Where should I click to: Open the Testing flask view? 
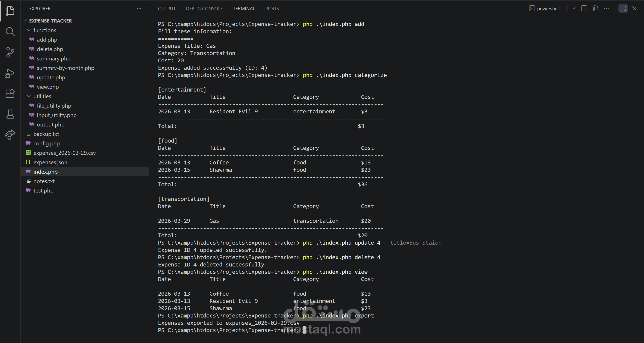pyautogui.click(x=10, y=114)
